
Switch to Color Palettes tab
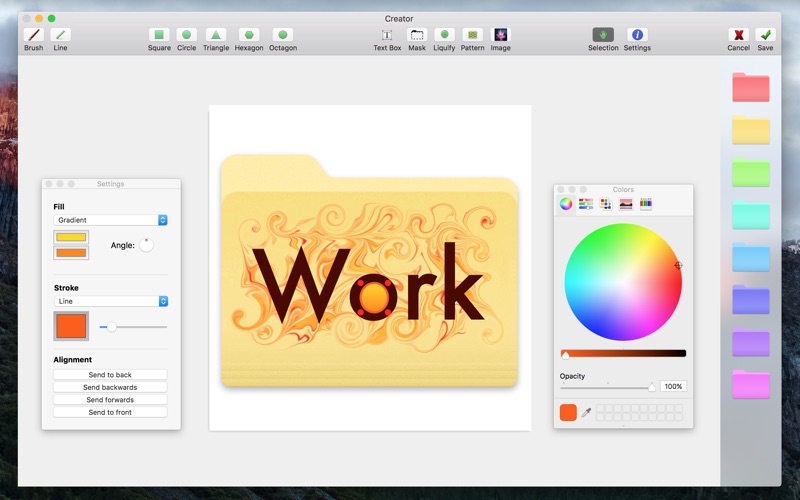click(606, 204)
